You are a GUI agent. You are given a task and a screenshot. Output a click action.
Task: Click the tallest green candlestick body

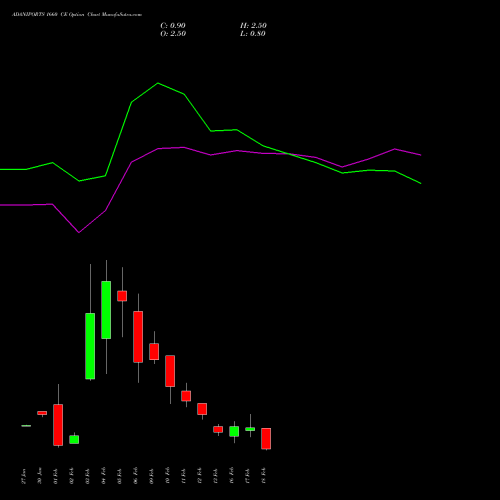tap(90, 346)
